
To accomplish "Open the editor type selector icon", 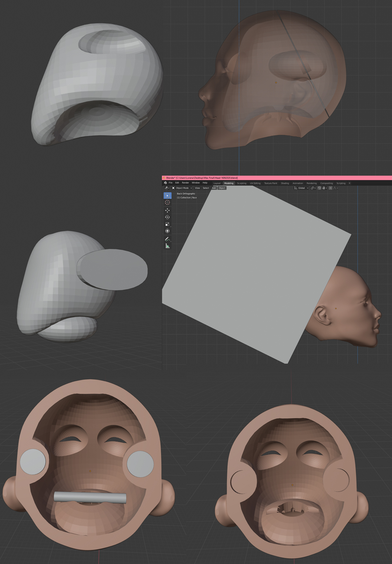I will pyautogui.click(x=167, y=188).
